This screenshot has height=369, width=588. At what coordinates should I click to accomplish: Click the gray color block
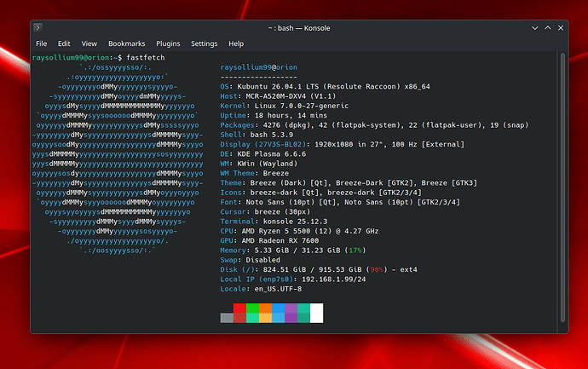[x=227, y=318]
